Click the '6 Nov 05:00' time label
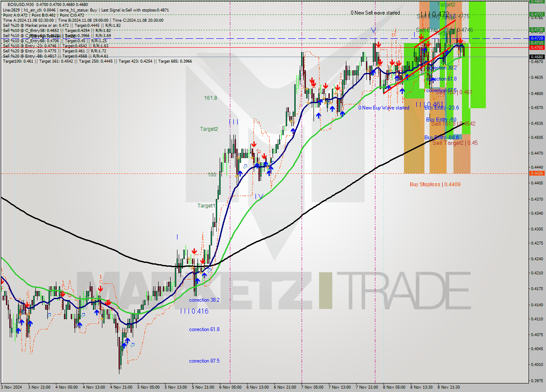Image resolution: width=546 pixels, height=392 pixels. pyautogui.click(x=230, y=387)
